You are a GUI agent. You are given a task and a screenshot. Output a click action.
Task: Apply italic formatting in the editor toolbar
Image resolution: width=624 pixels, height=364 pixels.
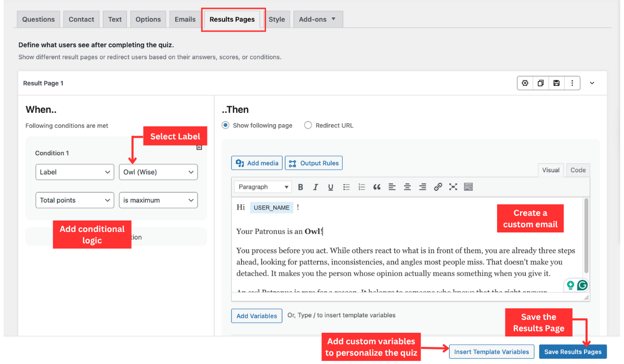(316, 187)
